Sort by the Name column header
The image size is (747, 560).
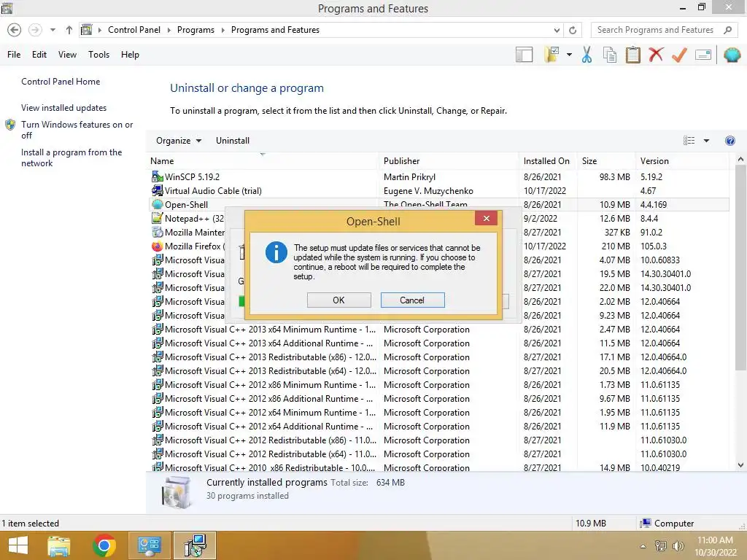(x=263, y=161)
